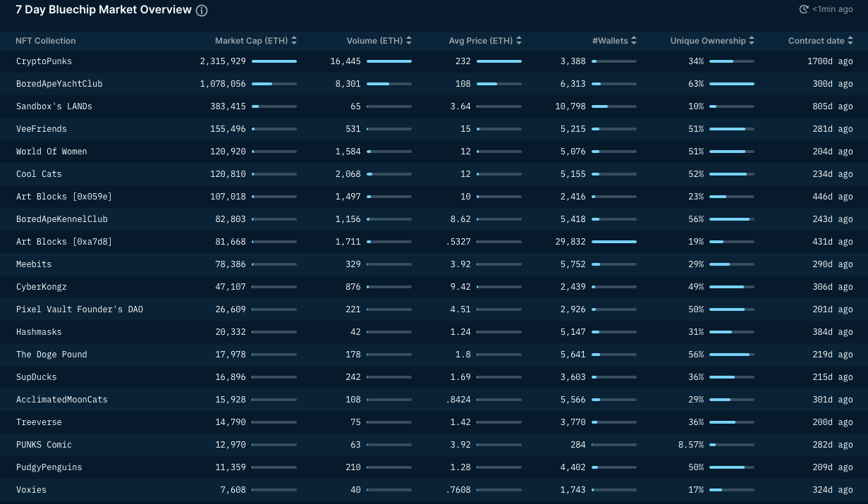This screenshot has height=504, width=868.
Task: Open the PudgyPenguins collection
Action: tap(49, 467)
